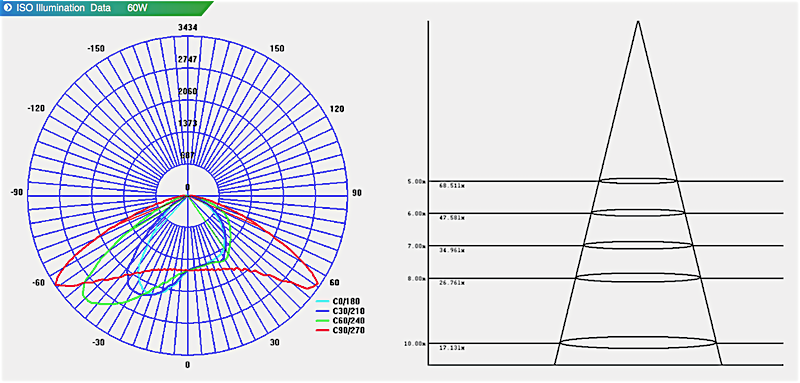Click the 2747 ring label

pyautogui.click(x=188, y=59)
